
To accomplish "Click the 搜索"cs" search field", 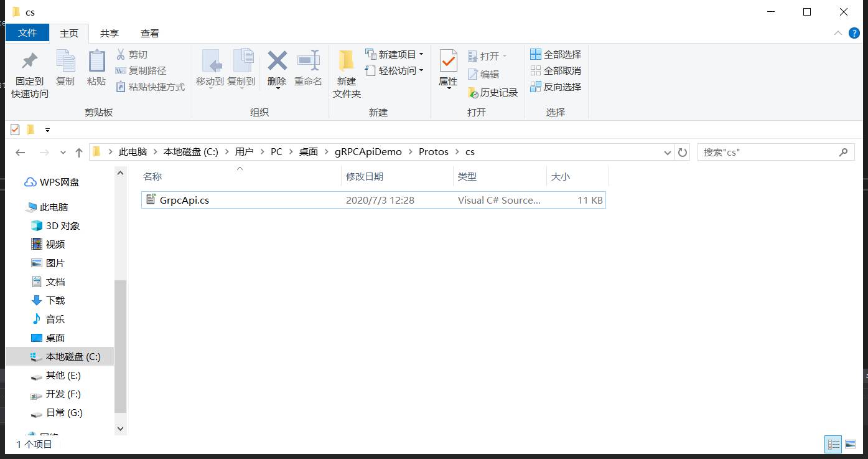I will click(x=768, y=152).
